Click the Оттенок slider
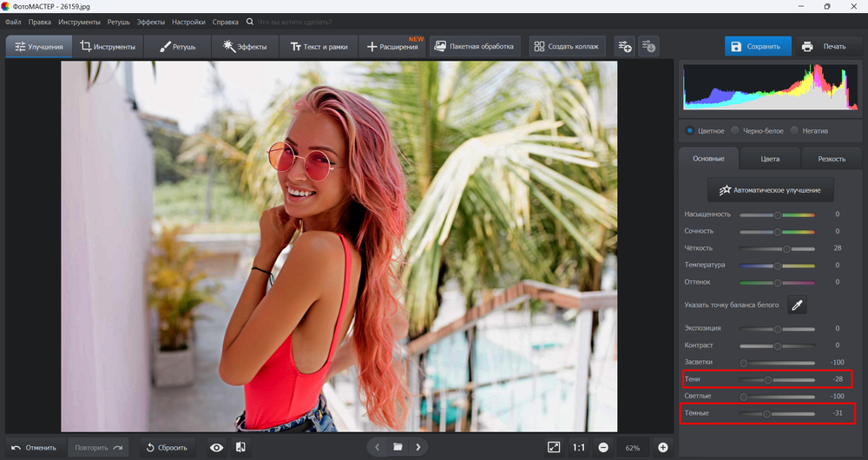Image resolution: width=868 pixels, height=460 pixels. (777, 282)
